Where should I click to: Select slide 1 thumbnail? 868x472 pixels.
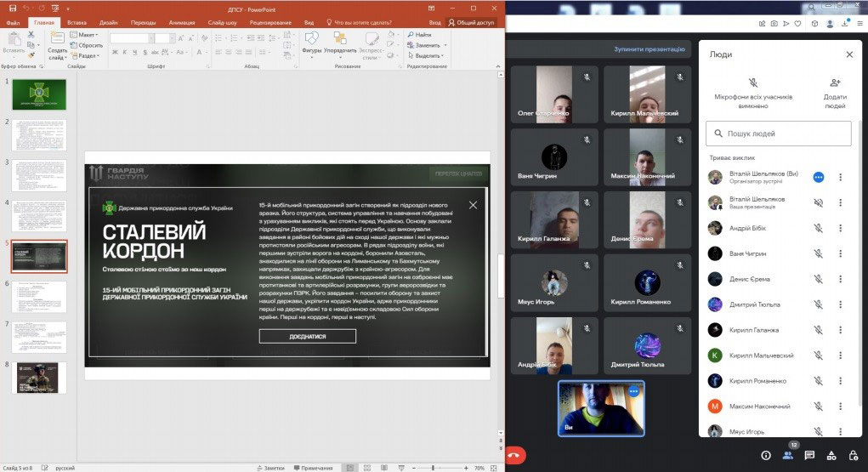[39, 94]
